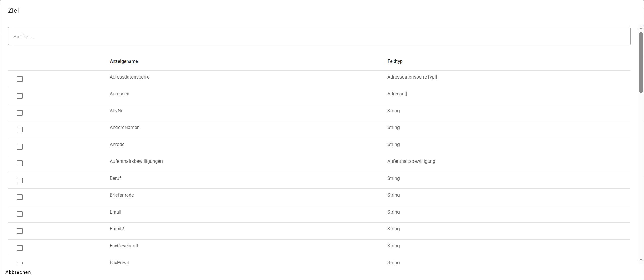Enable the AndereNamen checkbox
This screenshot has width=644, height=280.
click(x=20, y=130)
